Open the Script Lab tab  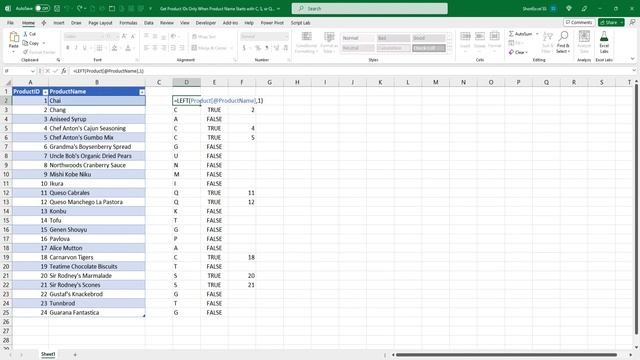click(300, 23)
